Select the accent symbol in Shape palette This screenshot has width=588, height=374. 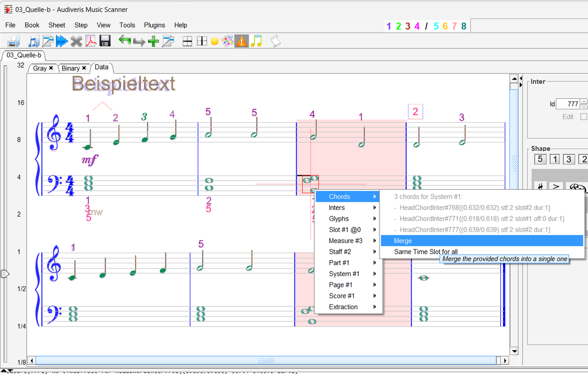point(556,187)
